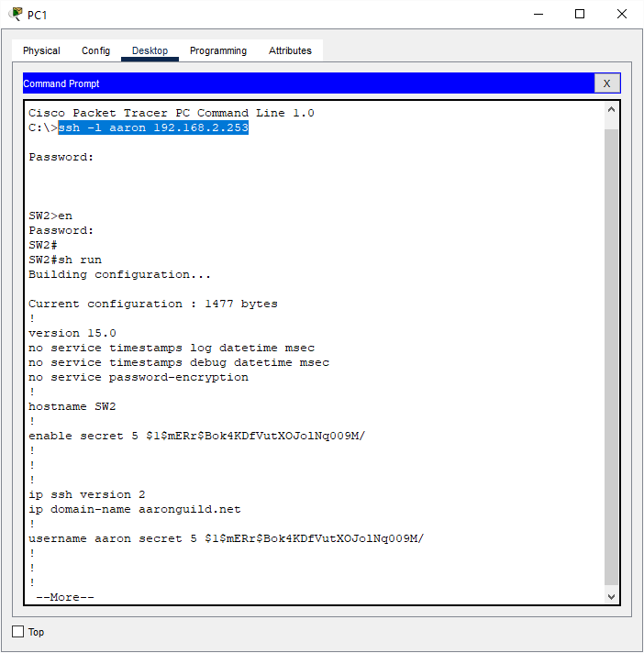Viewport: 644px width, 653px height.
Task: Go to the Programming tab
Action: click(x=217, y=50)
